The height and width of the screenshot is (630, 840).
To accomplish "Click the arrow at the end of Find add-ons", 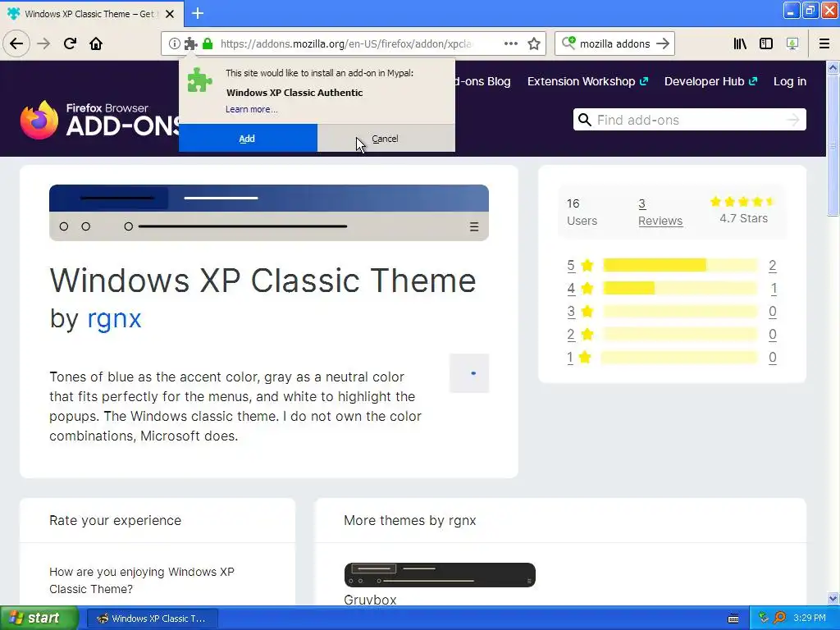I will (793, 120).
